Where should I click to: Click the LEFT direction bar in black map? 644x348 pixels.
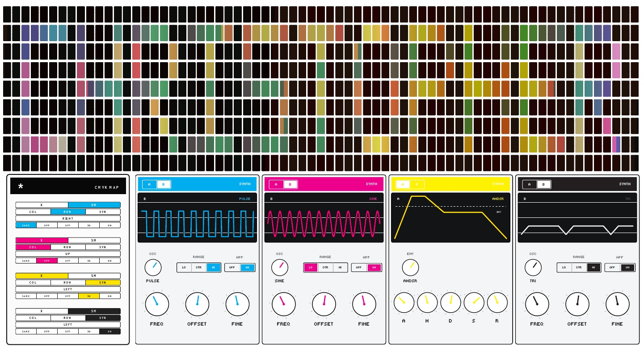coord(68,324)
